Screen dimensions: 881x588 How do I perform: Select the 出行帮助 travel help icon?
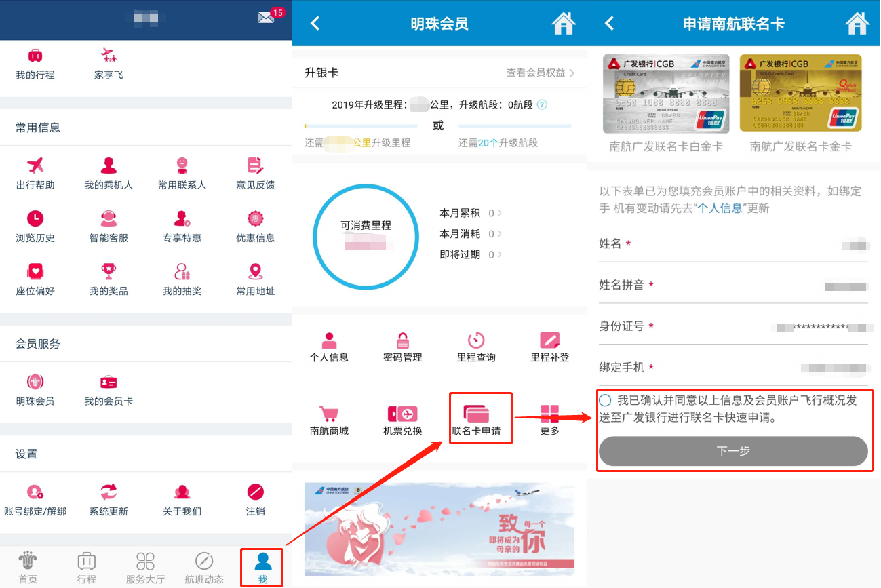[x=35, y=172]
